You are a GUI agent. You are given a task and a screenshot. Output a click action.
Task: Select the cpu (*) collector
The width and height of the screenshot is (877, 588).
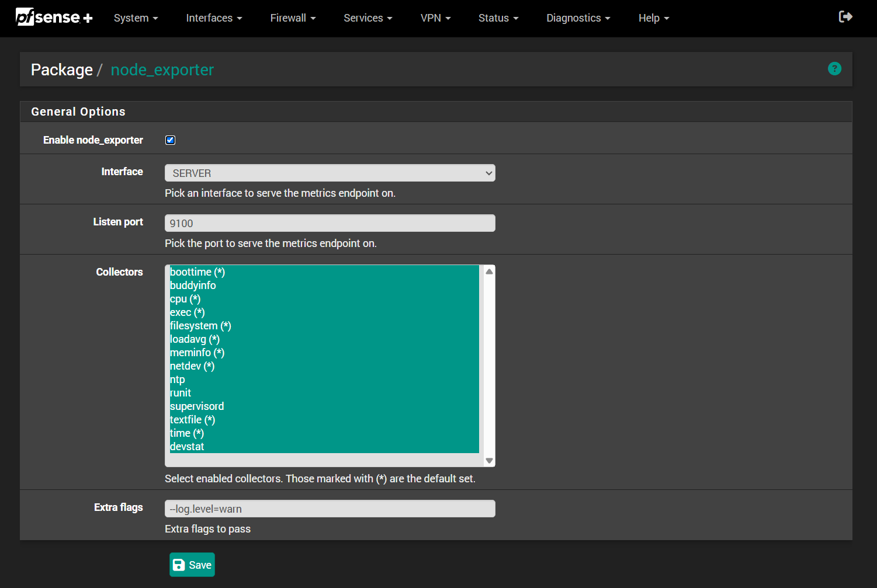coord(324,299)
